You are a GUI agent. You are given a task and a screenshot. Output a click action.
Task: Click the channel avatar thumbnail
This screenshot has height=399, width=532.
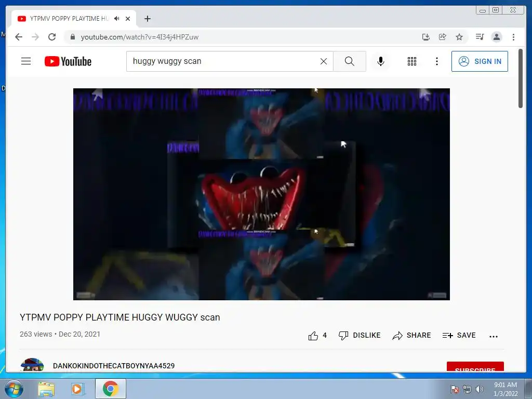pos(32,364)
